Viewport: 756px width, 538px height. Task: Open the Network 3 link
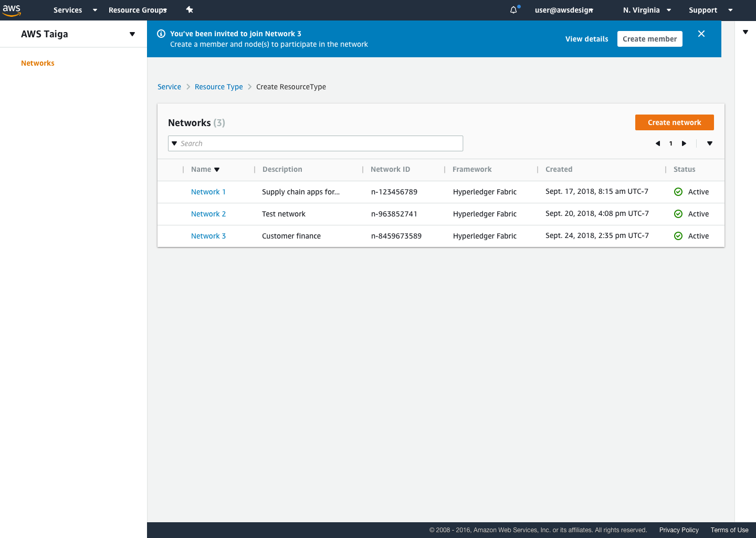tap(208, 236)
